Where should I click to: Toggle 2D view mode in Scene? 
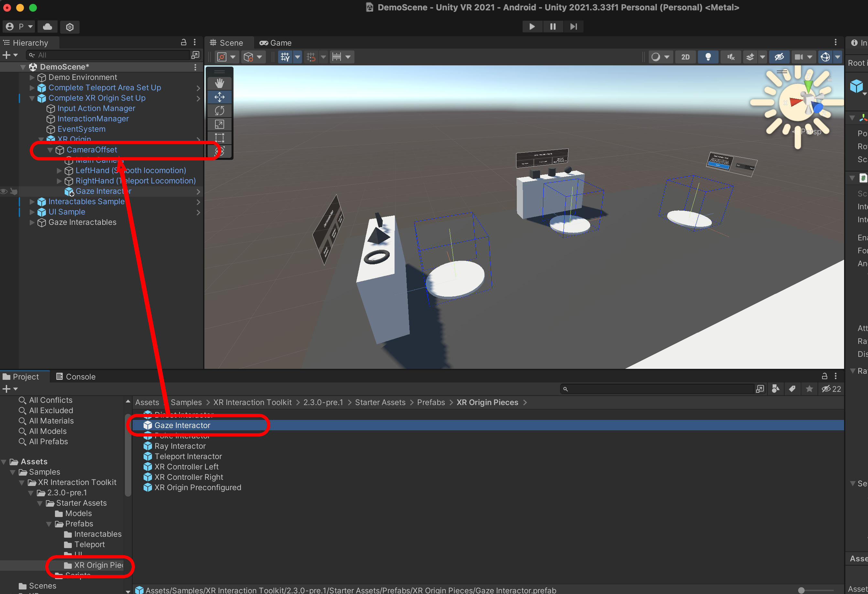pyautogui.click(x=685, y=57)
